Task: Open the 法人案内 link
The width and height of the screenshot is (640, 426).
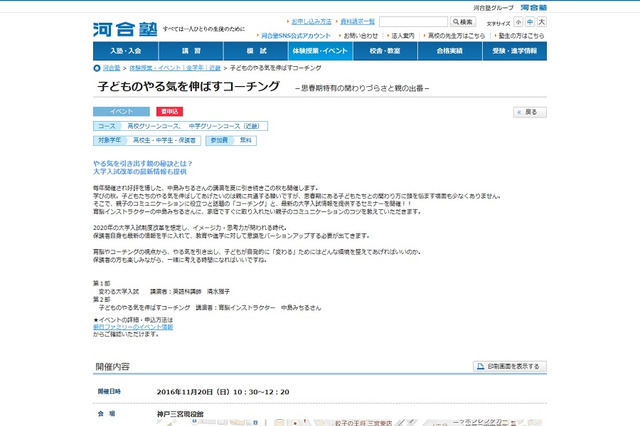Action: click(403, 36)
